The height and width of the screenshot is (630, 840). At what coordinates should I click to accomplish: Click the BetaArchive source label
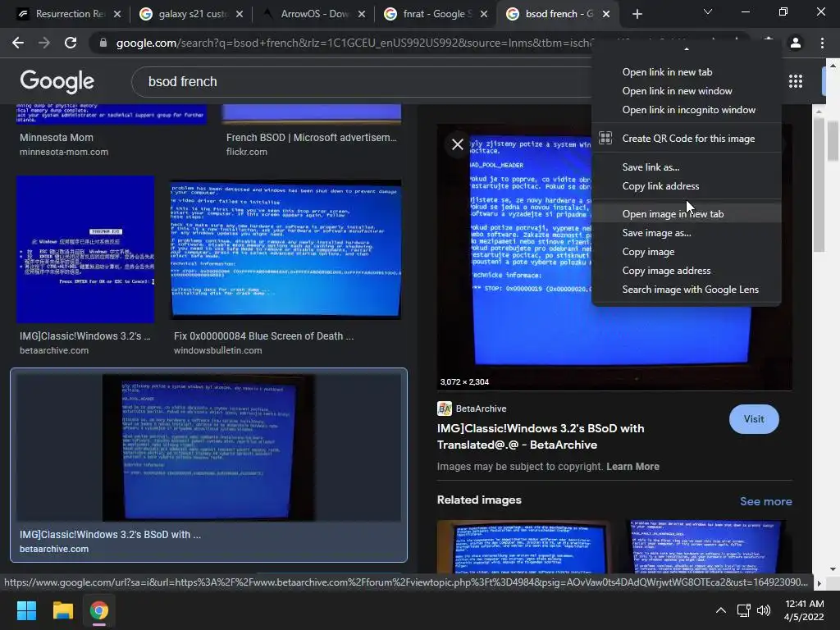point(481,409)
